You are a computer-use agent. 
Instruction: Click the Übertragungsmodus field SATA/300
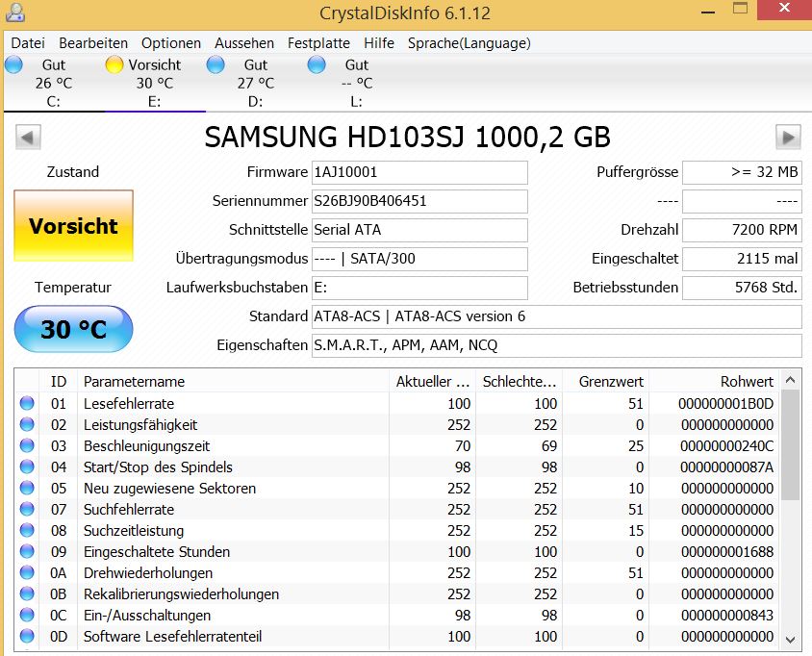(x=419, y=259)
